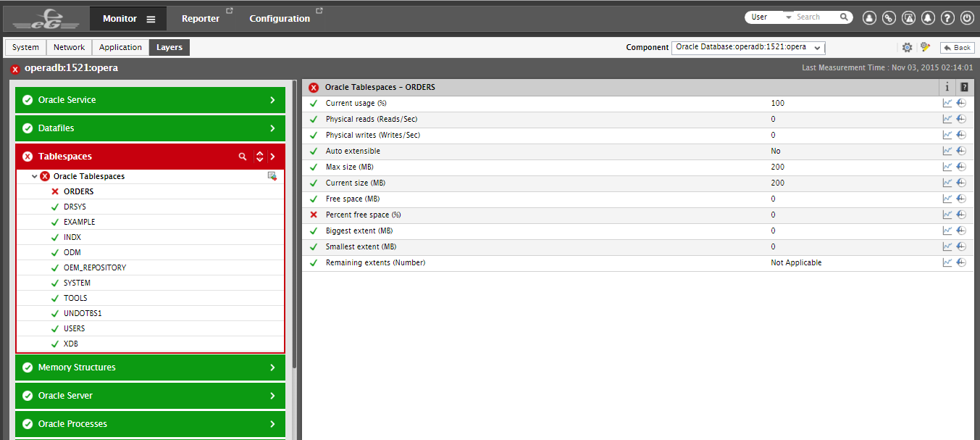View graph for Current usage (%)
980x440 pixels.
click(947, 103)
